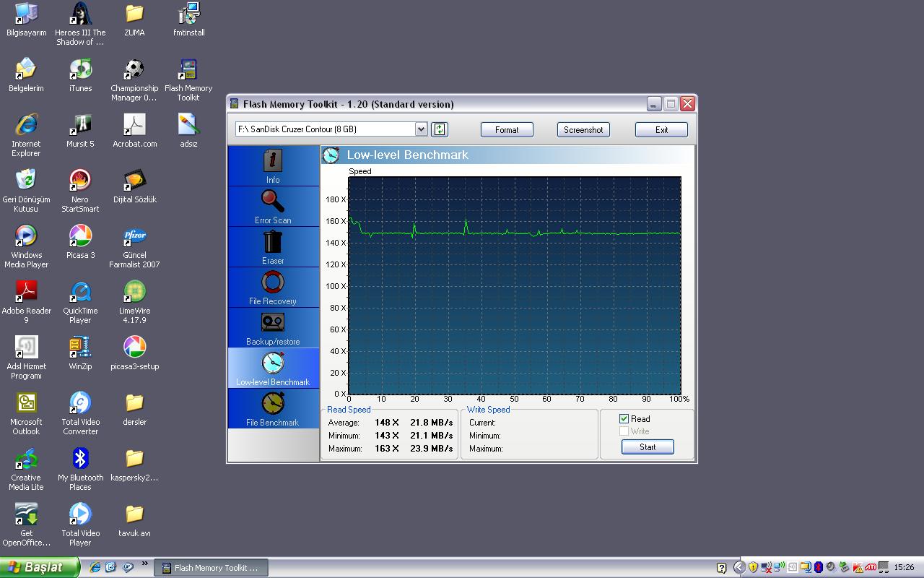Show hidden system tray icons arrow
Viewport: 924px width, 578px height.
pyautogui.click(x=740, y=567)
